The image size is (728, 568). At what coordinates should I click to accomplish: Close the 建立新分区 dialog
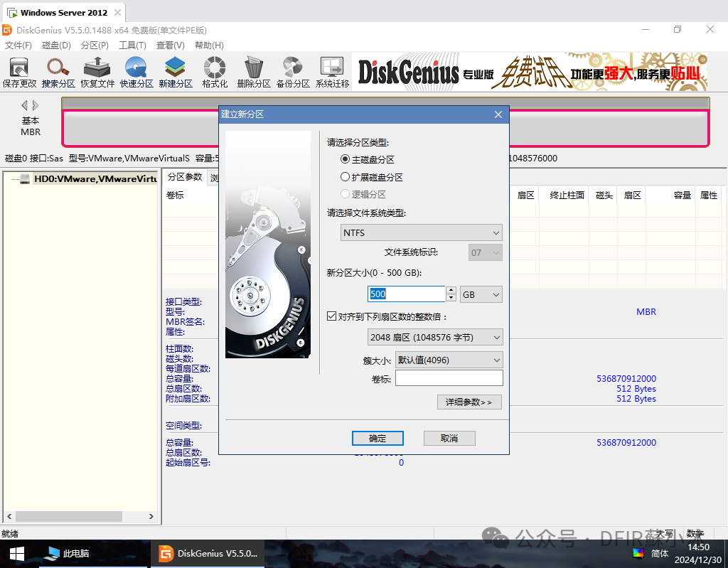(x=498, y=114)
